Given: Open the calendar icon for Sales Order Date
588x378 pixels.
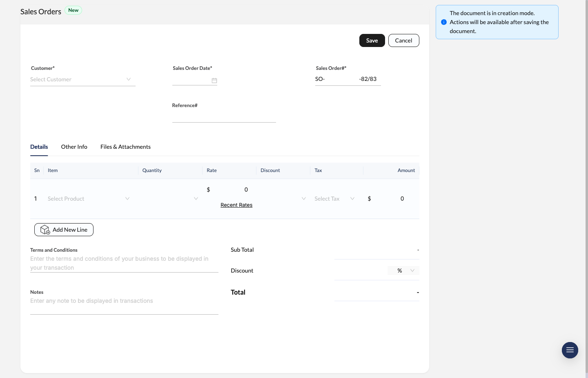Looking at the screenshot, I should click(214, 81).
